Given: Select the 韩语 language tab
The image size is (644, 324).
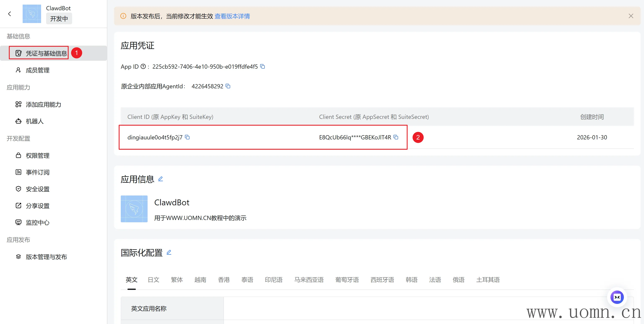Looking at the screenshot, I should pos(412,280).
